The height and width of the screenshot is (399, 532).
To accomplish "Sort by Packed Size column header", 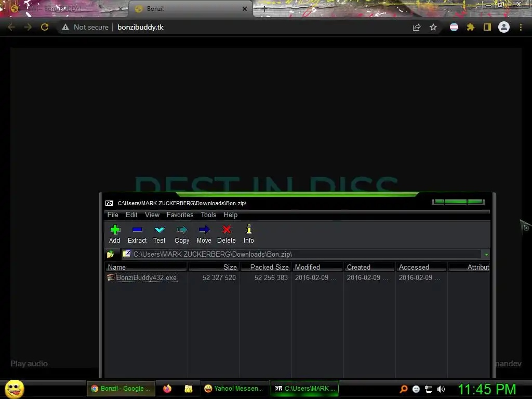I will tap(265, 267).
